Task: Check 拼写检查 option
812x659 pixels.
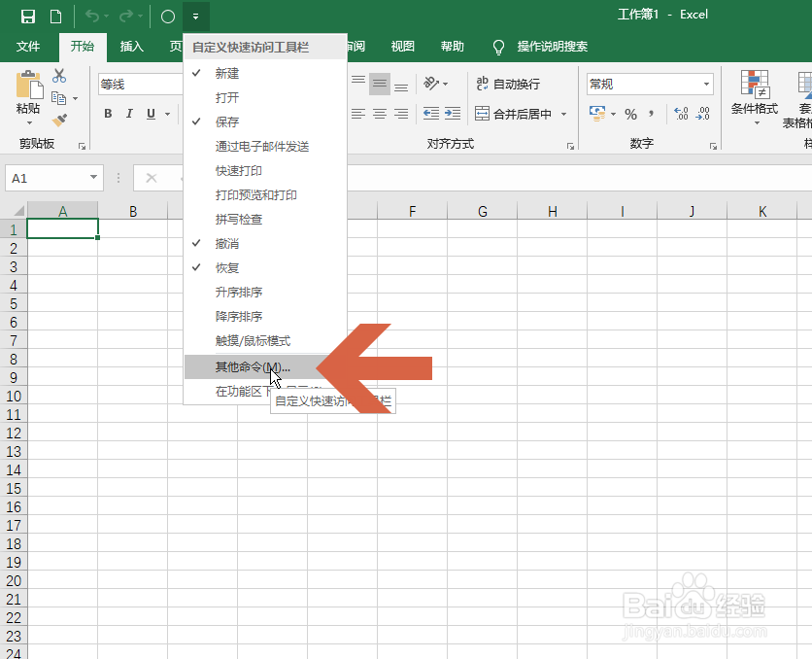Action: [265, 220]
